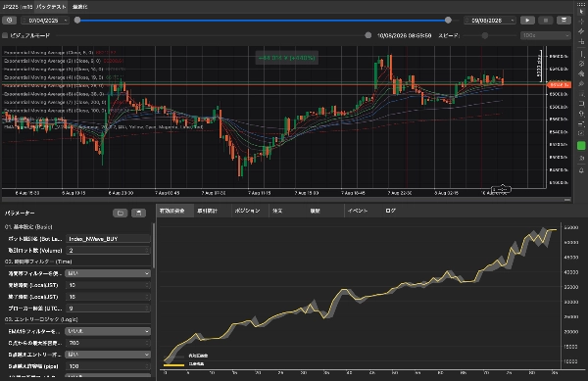The height and width of the screenshot is (381, 588).
Task: Click the grey area legend entry in equity chart
Action: [x=186, y=356]
